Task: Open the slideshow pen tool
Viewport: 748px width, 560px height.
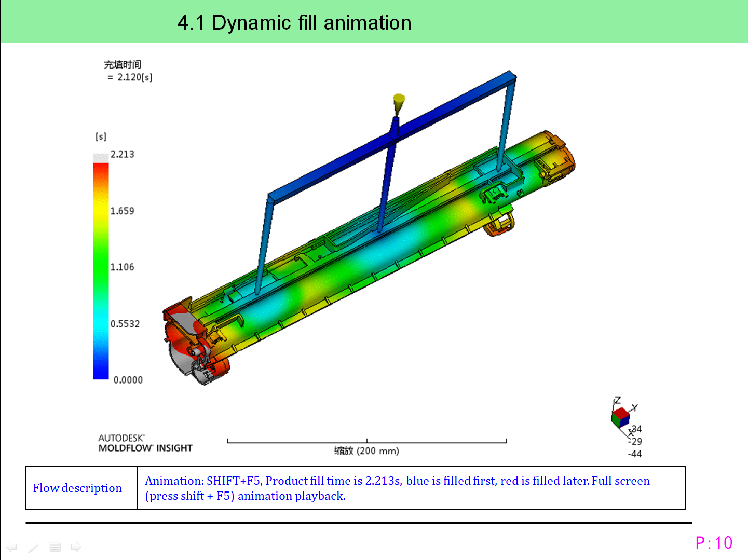Action: 33,547
